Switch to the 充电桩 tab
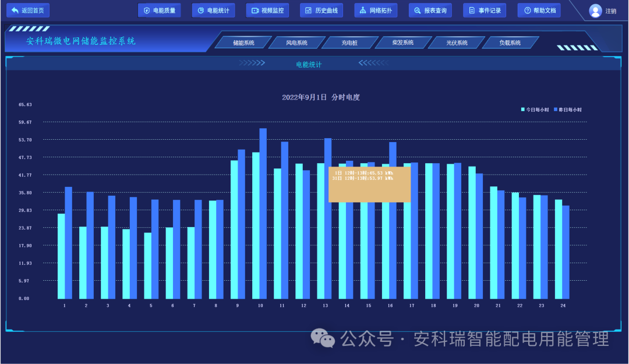The image size is (629, 364). (x=349, y=43)
